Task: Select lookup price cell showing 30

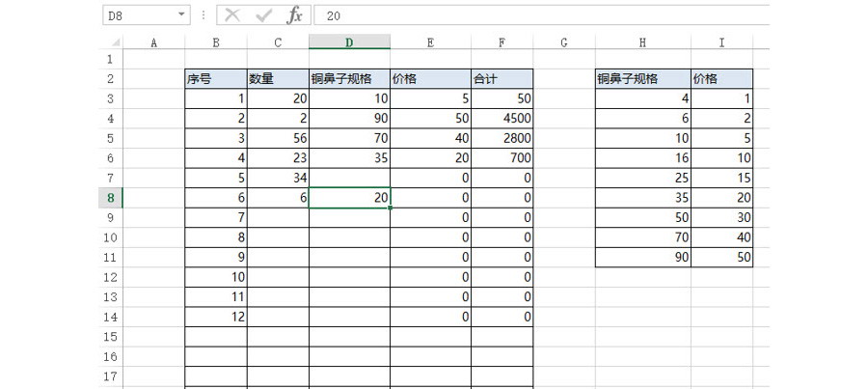Action: [721, 218]
